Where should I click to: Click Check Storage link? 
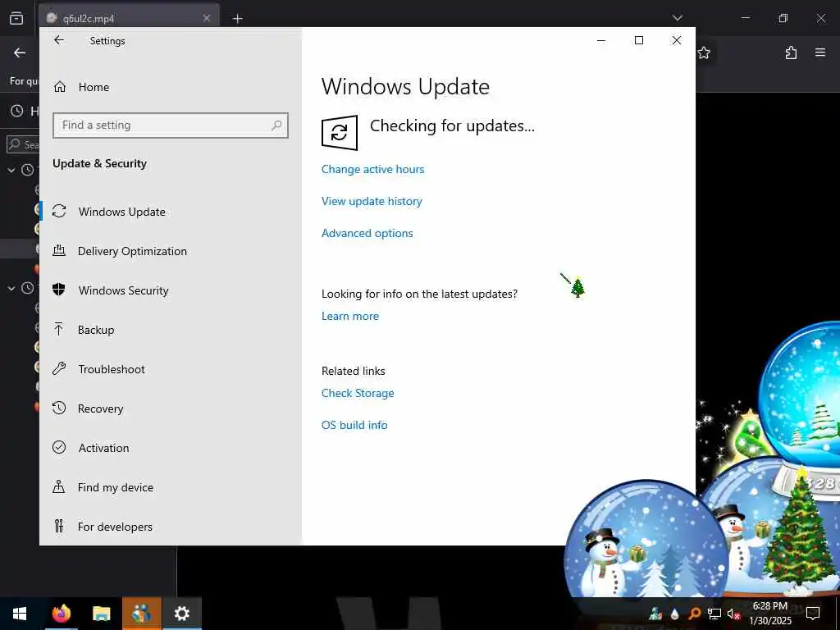358,393
